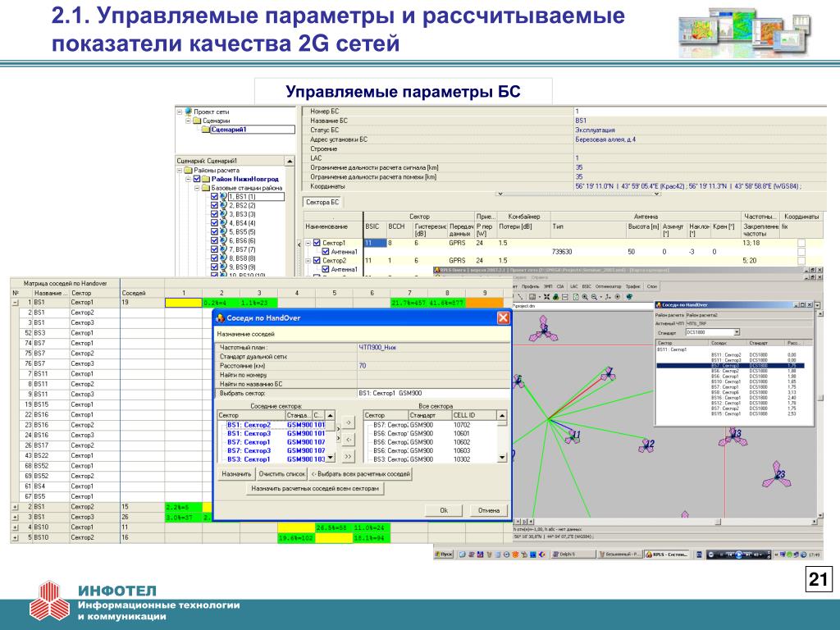Viewport: 840px width, 630px height.
Task: Open the Стандарт DCS1800 dropdown
Action: (737, 332)
